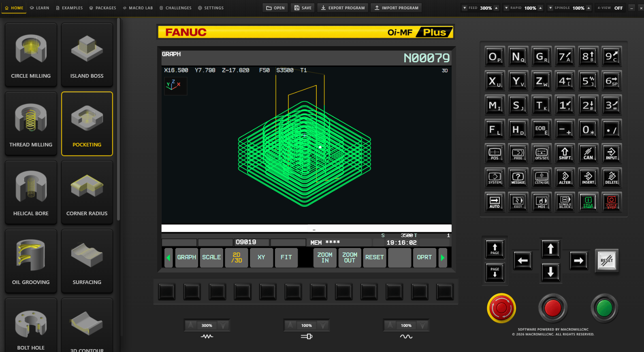The width and height of the screenshot is (644, 352).
Task: Click the INPUT key
Action: 612,153
